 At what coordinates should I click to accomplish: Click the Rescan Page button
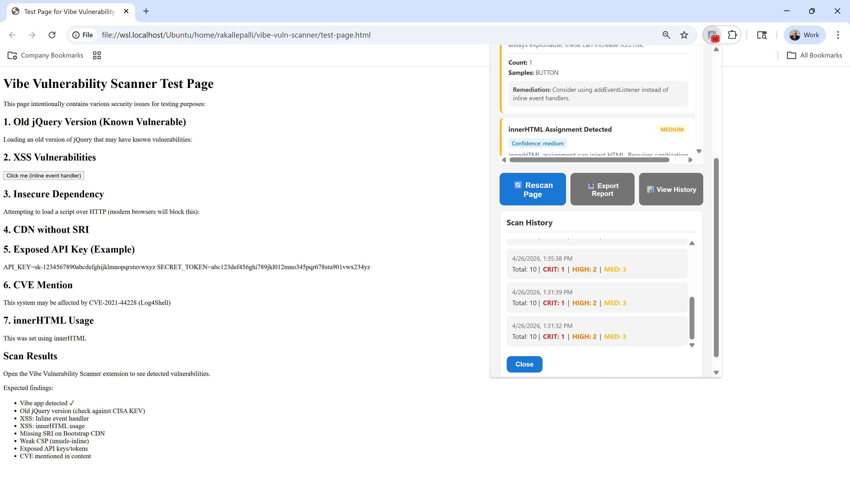pos(532,189)
